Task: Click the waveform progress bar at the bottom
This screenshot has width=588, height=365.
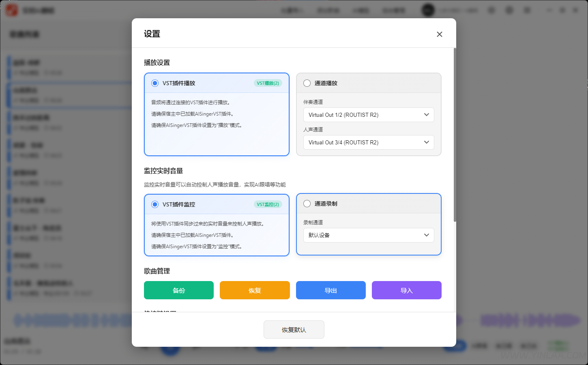Action: pos(284,320)
